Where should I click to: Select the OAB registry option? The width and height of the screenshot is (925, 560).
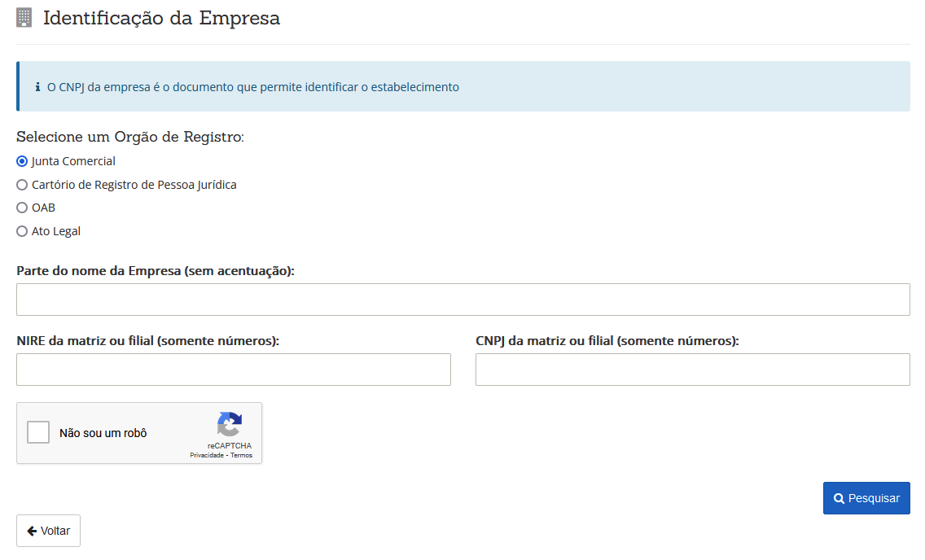(22, 208)
